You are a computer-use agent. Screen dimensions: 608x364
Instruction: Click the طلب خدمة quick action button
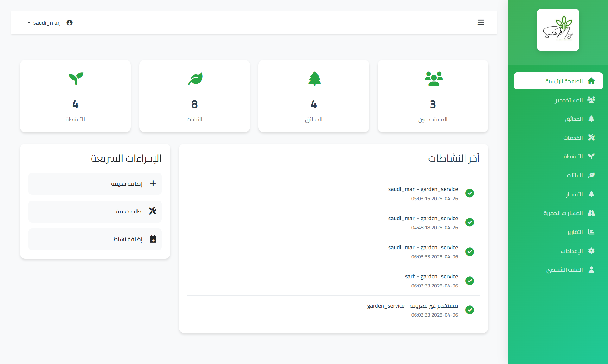tap(95, 212)
